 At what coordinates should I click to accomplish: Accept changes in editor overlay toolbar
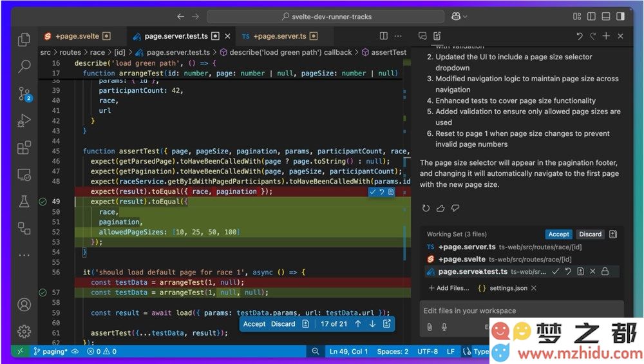point(254,324)
